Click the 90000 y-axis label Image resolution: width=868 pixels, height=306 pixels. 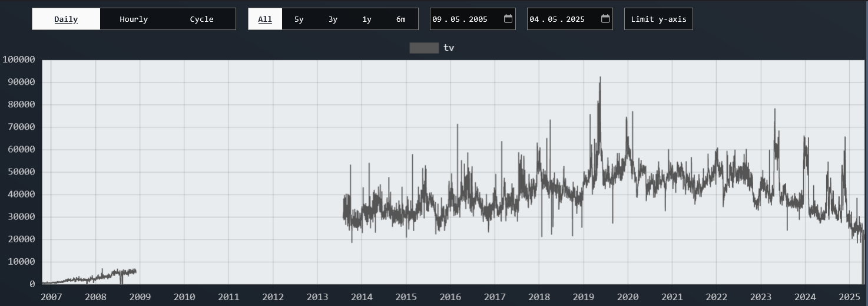[21, 82]
